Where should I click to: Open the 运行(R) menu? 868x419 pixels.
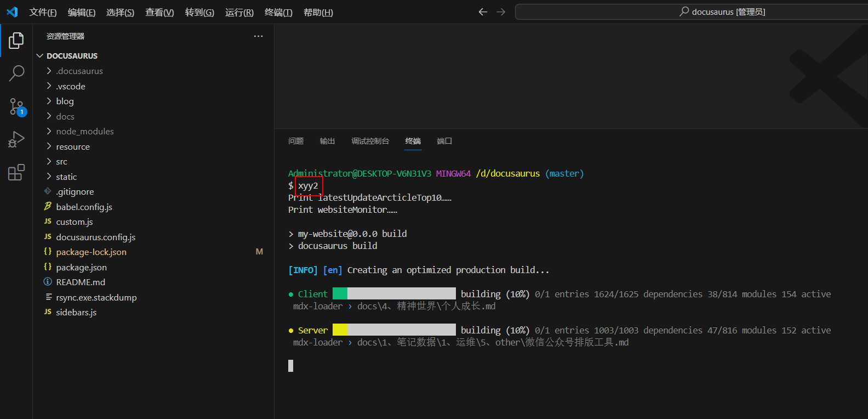[x=239, y=12]
